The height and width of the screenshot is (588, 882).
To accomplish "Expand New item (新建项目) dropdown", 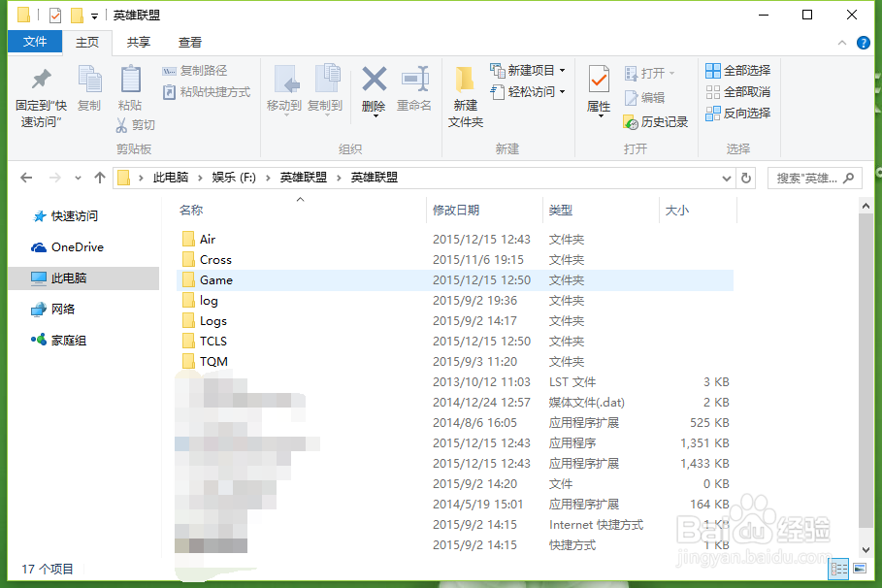I will pyautogui.click(x=562, y=71).
